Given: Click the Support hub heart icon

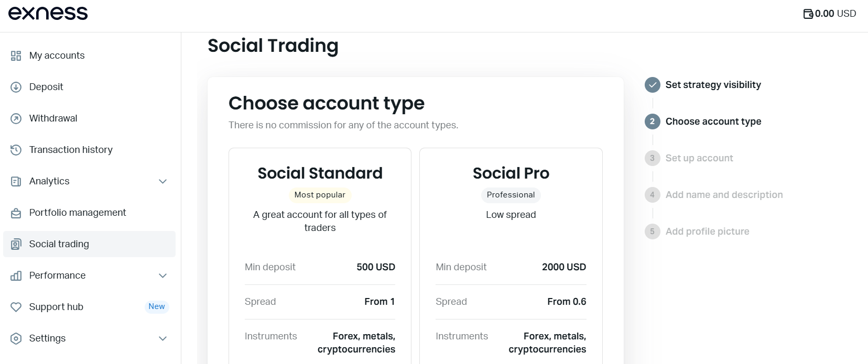Looking at the screenshot, I should [x=16, y=307].
